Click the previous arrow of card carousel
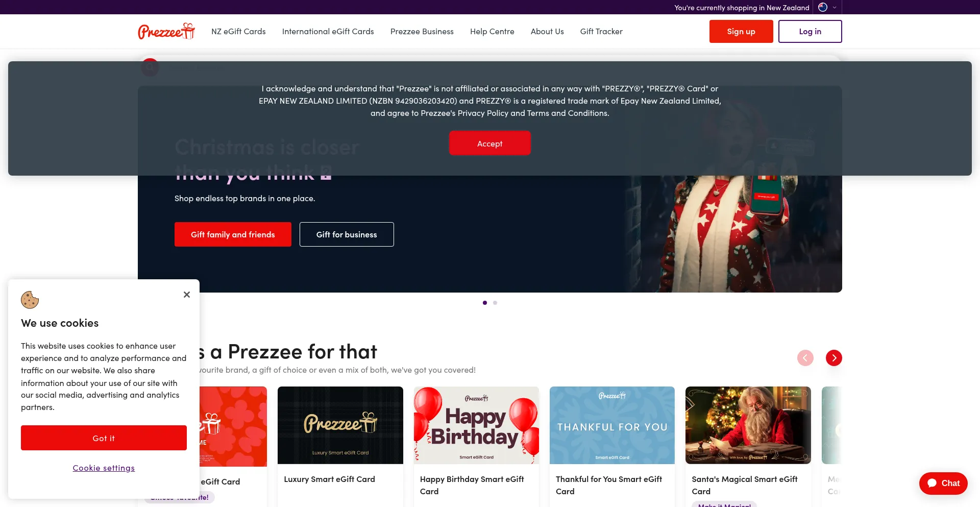 tap(805, 358)
